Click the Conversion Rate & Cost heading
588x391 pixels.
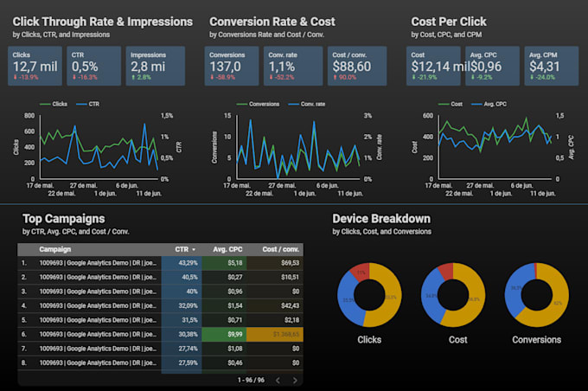tap(272, 22)
